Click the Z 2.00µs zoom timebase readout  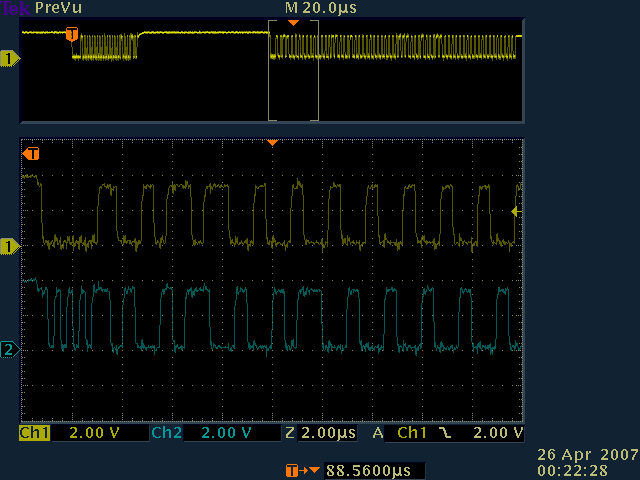tap(321, 433)
